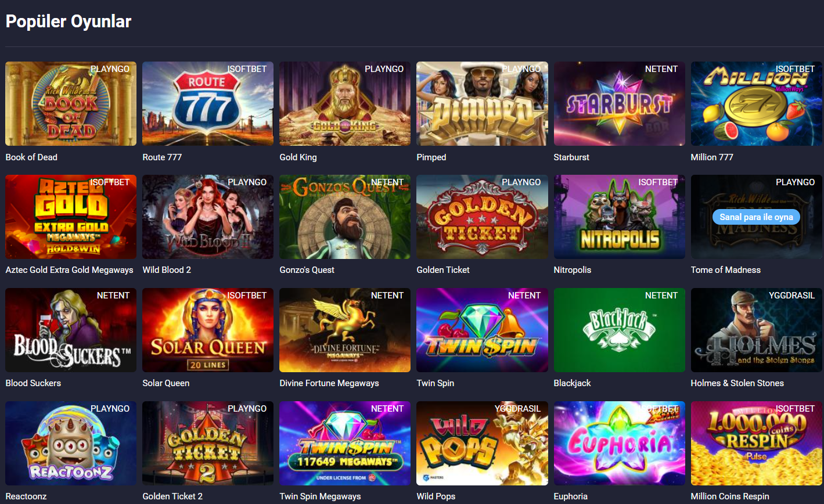Image resolution: width=824 pixels, height=504 pixels.
Task: Open the Book of Dead game thumbnail
Action: [x=71, y=103]
